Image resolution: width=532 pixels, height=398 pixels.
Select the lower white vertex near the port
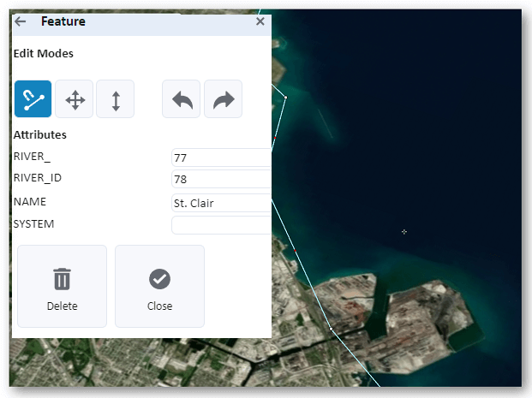pyautogui.click(x=332, y=329)
